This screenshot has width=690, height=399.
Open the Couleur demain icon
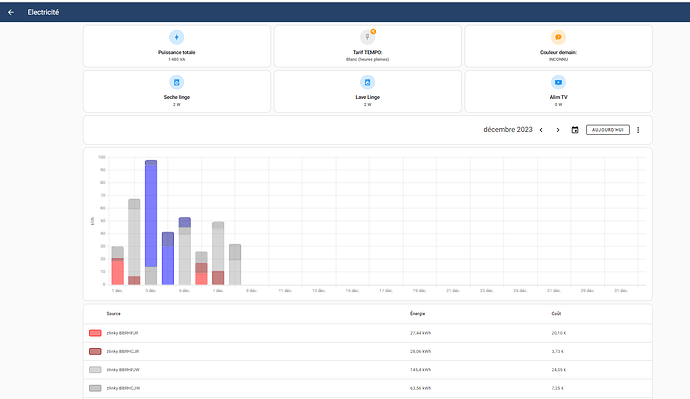(x=558, y=37)
